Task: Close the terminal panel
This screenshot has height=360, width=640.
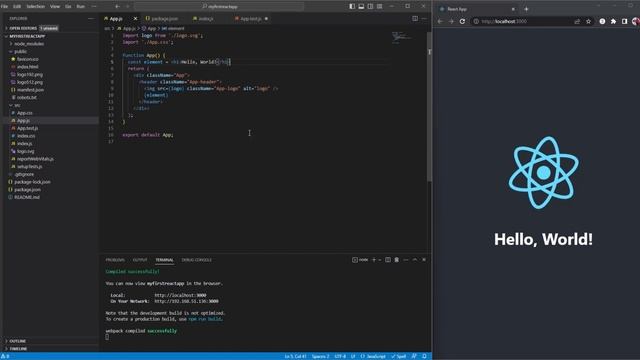Action: [x=424, y=260]
